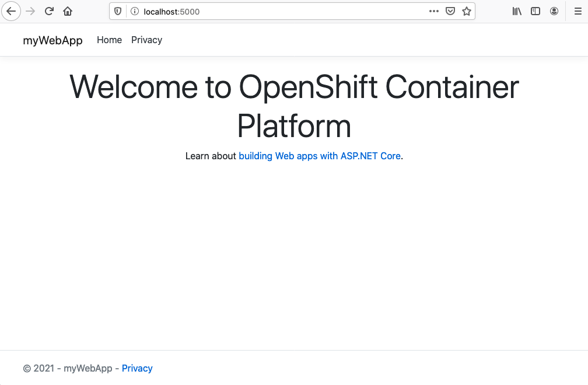This screenshot has width=588, height=385.
Task: Click the tracking protection shield icon
Action: [117, 10]
